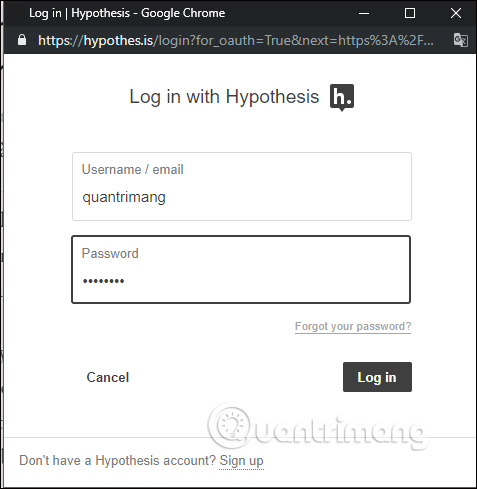The height and width of the screenshot is (489, 477).
Task: Focus the Password field
Action: click(x=241, y=269)
